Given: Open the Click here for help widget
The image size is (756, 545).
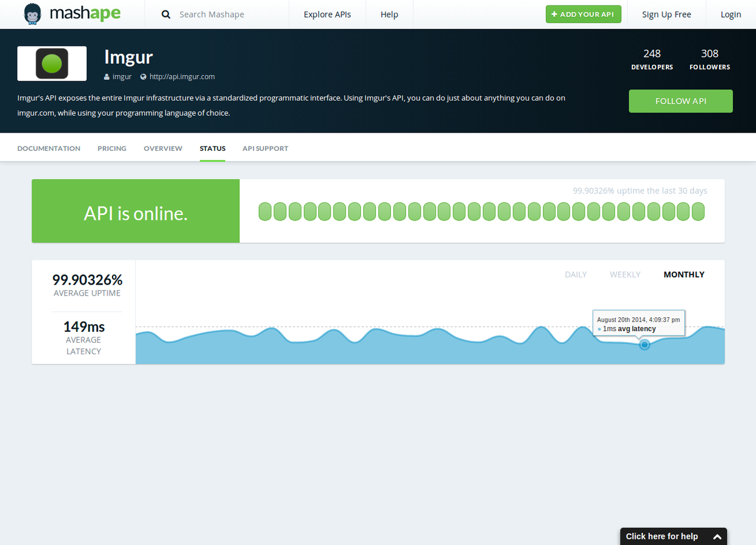Looking at the screenshot, I should point(673,537).
